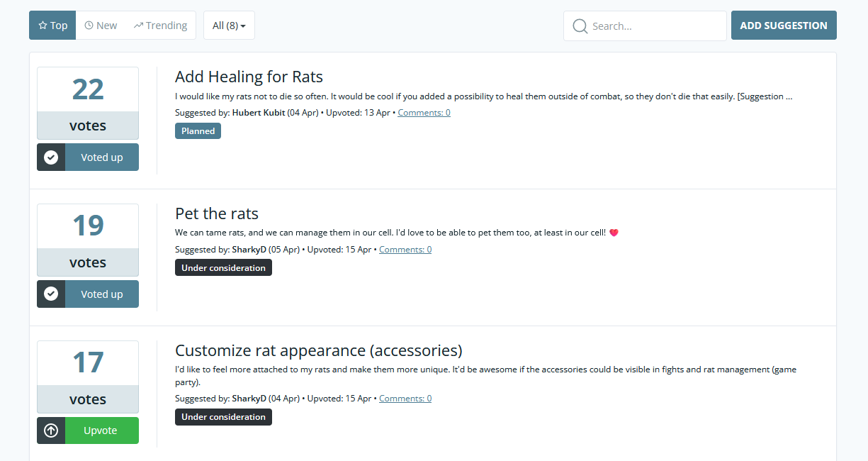
Task: Click the Planned status badge
Action: [x=198, y=131]
